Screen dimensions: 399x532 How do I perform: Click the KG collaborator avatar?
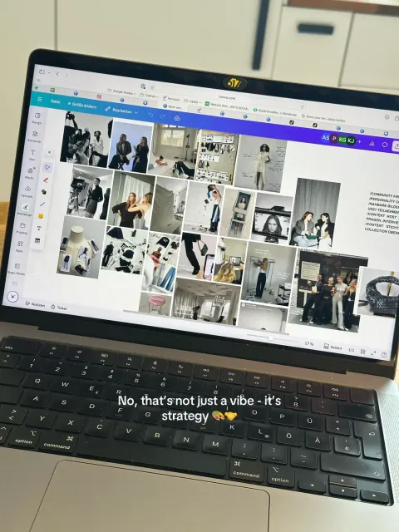pyautogui.click(x=342, y=140)
